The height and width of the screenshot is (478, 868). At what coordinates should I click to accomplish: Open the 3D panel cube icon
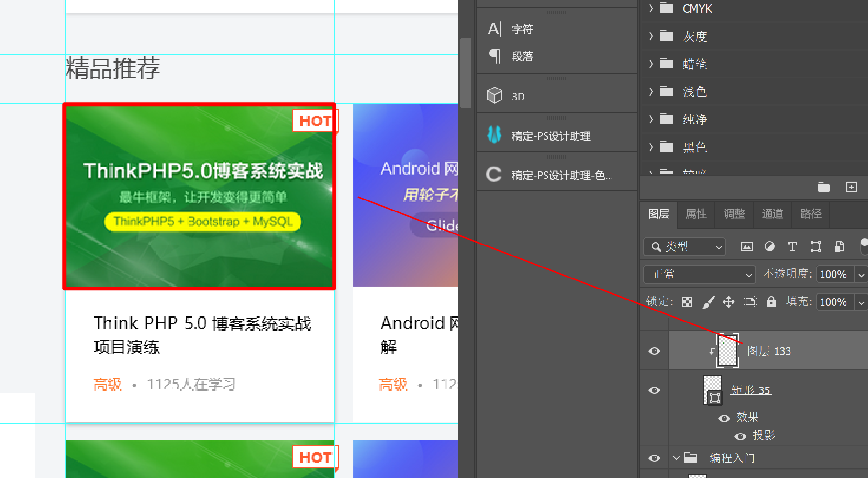pyautogui.click(x=494, y=96)
